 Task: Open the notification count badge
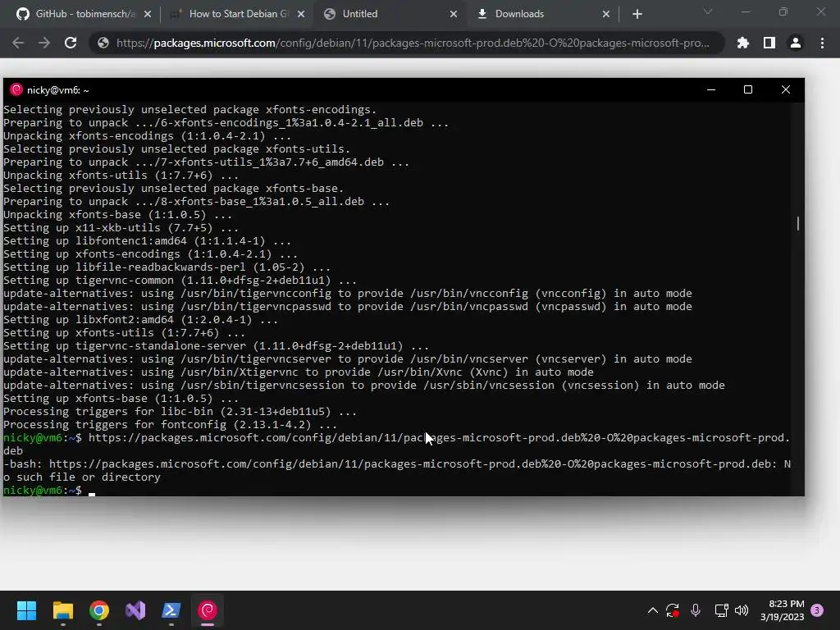pyautogui.click(x=817, y=610)
